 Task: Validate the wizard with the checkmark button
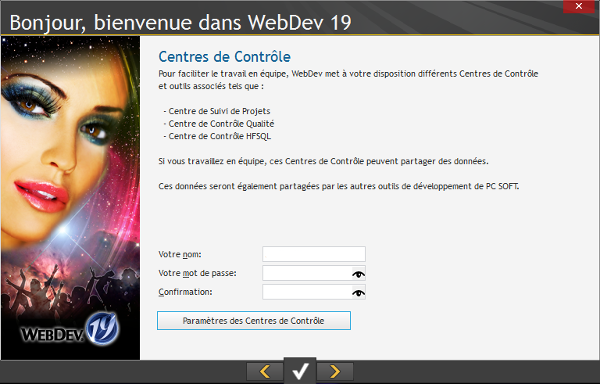300,371
